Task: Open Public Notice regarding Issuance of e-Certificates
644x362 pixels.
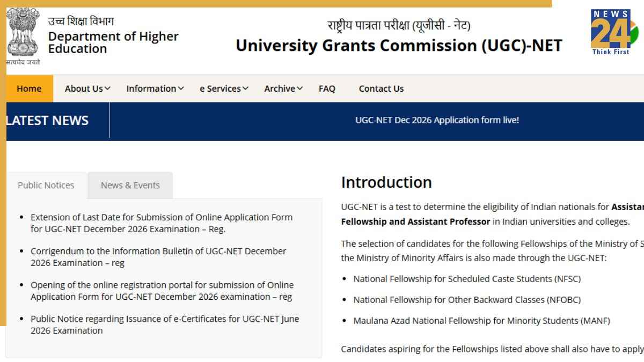Action: point(165,324)
